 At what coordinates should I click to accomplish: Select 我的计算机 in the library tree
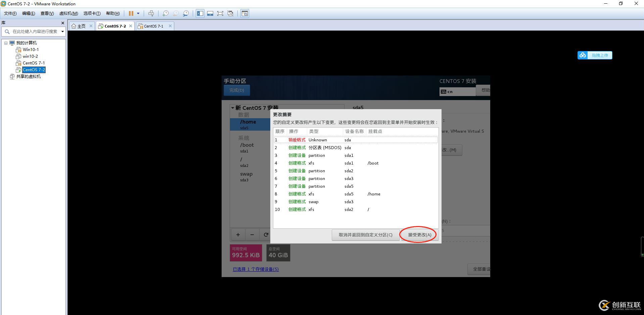click(x=27, y=43)
